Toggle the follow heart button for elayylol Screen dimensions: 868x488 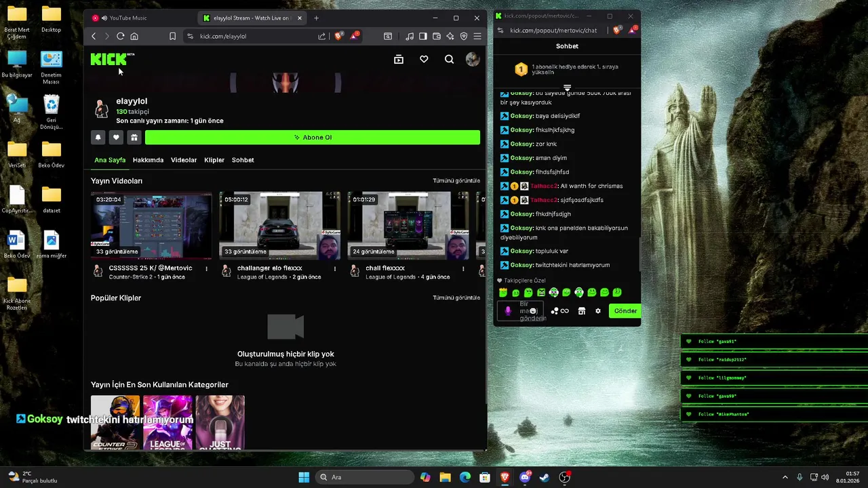(116, 138)
